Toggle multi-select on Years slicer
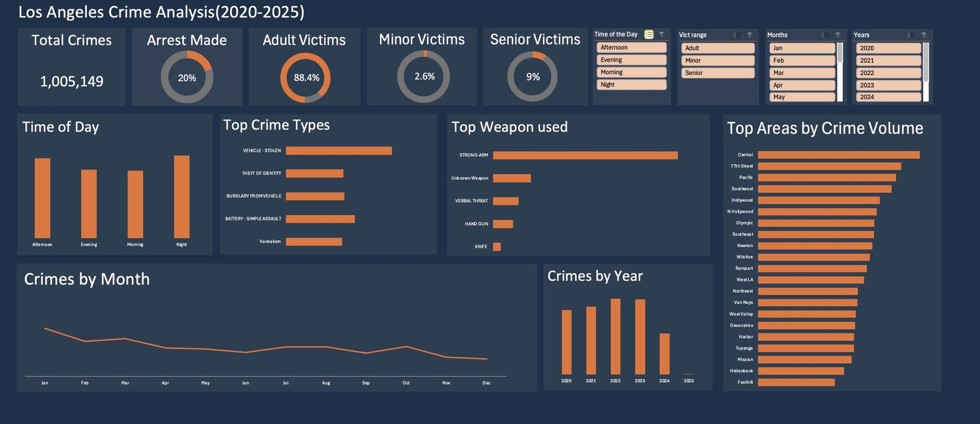Viewport: 980px width, 424px height. coord(911,35)
